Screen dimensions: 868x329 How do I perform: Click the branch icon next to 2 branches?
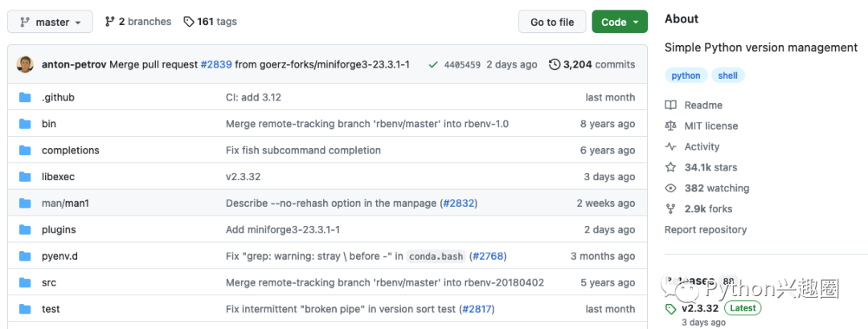pos(109,22)
